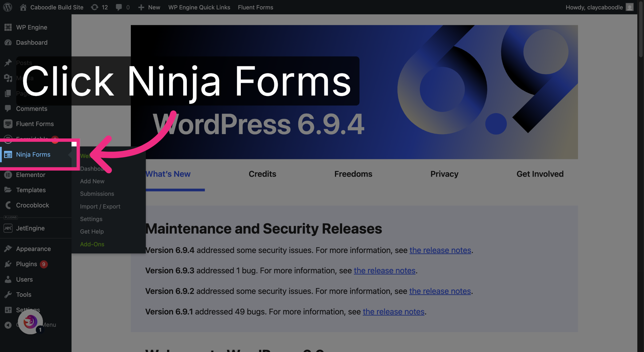Switch to the Get Involved tab

540,174
